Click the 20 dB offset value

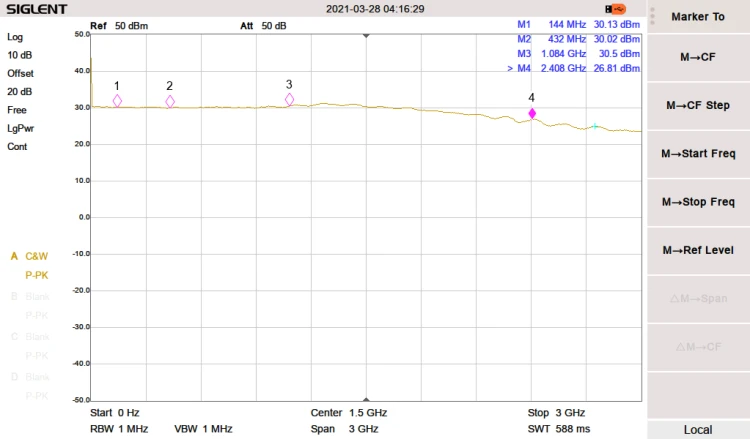[x=20, y=92]
